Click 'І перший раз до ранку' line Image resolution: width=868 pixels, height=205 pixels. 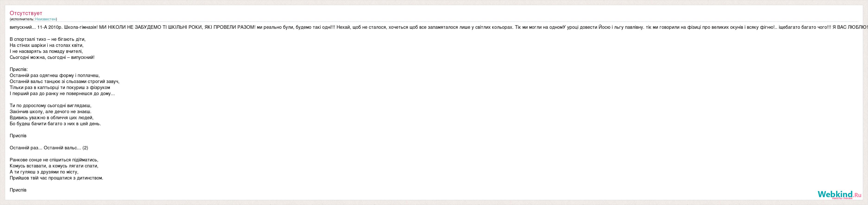pos(62,94)
